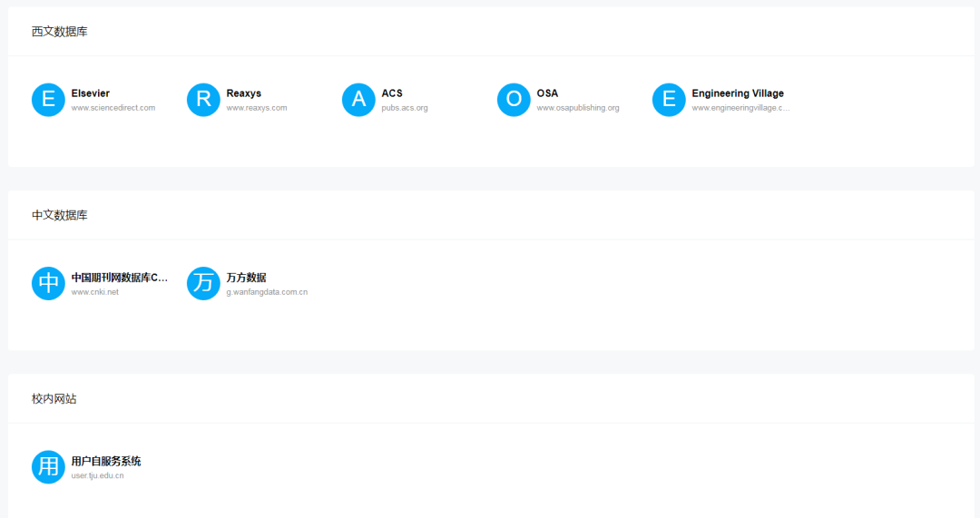
Task: Click pubs.acs.org URL text
Action: tap(405, 107)
